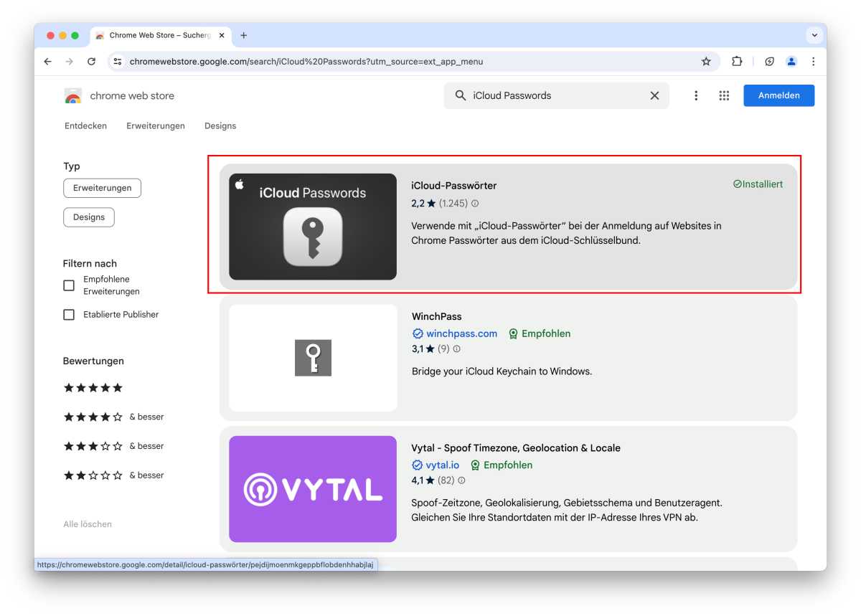Click the rating info icon for WinchPass
861x616 pixels.
[457, 349]
